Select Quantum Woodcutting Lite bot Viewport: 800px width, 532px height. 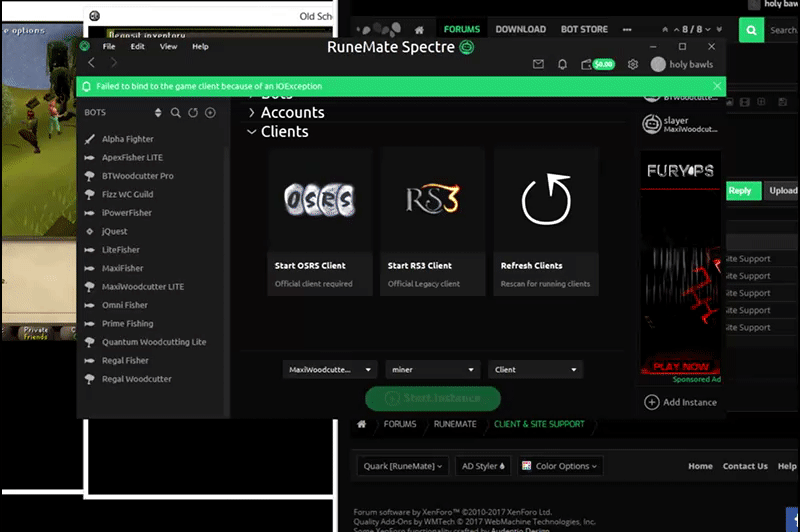click(154, 342)
